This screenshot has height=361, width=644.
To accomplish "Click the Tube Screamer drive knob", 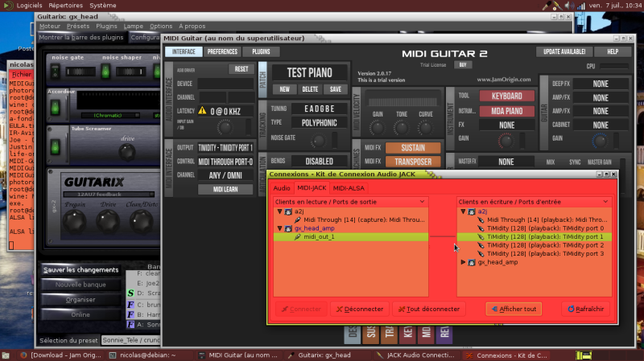I will (127, 152).
